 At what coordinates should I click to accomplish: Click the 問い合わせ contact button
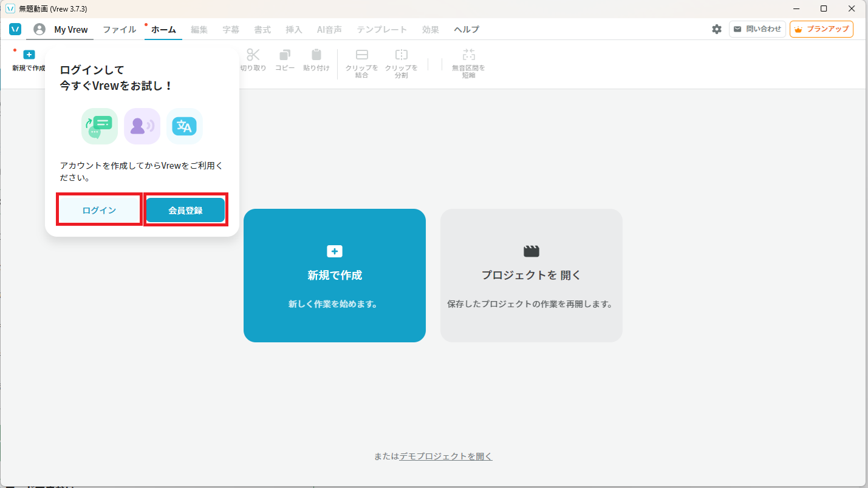pos(757,29)
